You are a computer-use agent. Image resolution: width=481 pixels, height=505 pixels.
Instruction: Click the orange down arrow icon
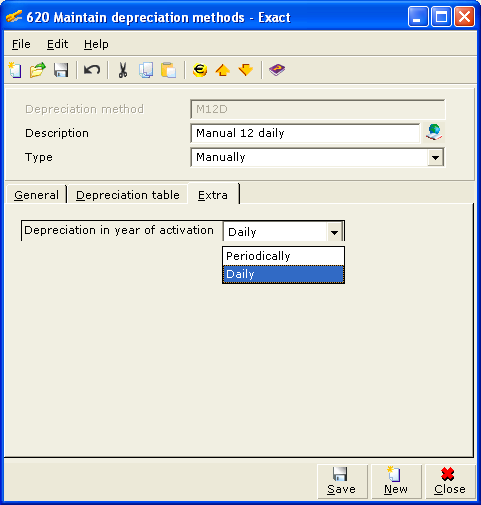tap(246, 70)
